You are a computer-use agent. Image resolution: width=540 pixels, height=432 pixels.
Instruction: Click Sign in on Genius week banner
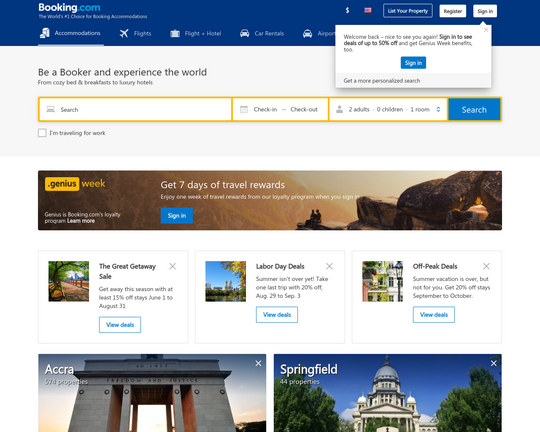coord(177,216)
